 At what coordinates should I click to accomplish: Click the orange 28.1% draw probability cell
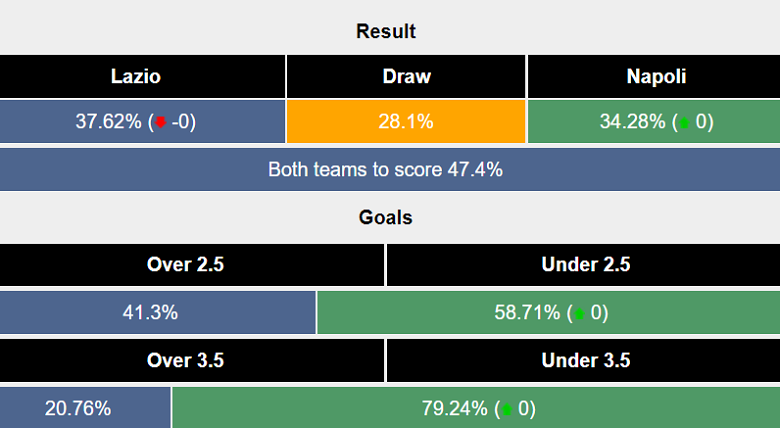[406, 123]
